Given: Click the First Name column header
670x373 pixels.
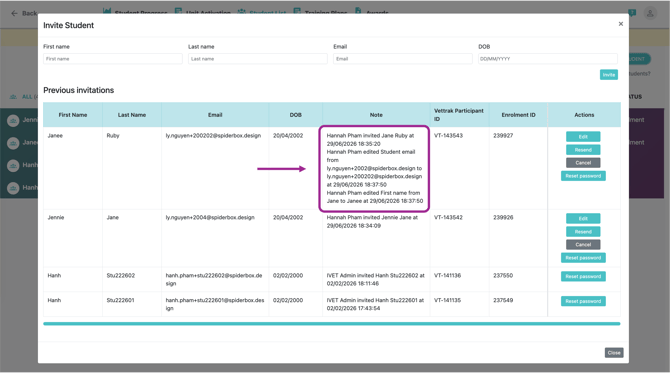Looking at the screenshot, I should (x=73, y=115).
